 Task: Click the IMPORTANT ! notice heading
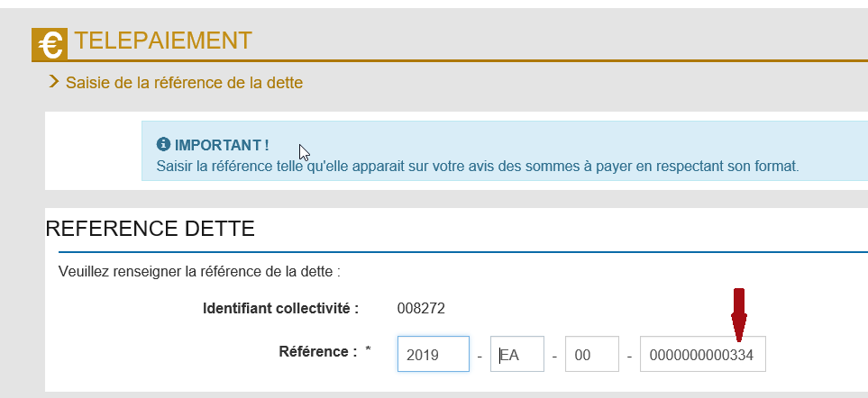[222, 145]
